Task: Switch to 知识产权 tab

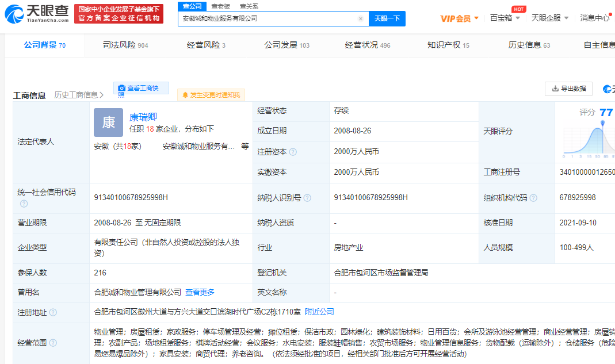Action: click(x=448, y=45)
